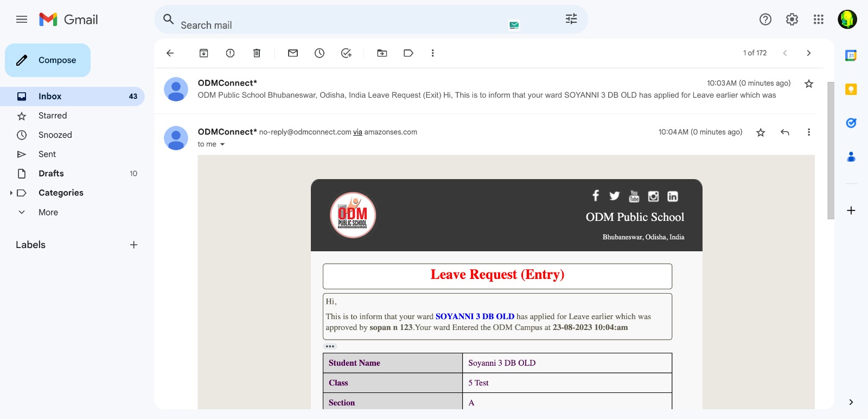
Task: Show trimmed content ellipsis button
Action: [330, 346]
